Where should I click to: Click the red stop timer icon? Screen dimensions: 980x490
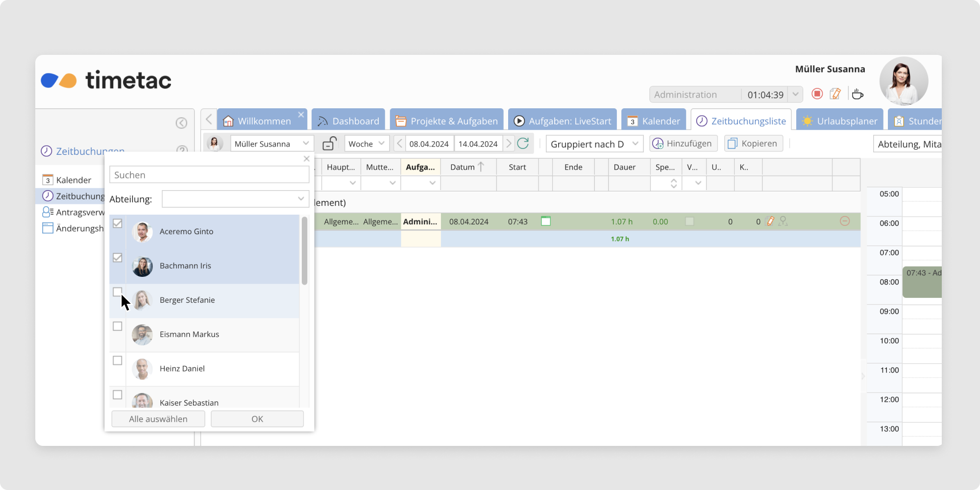click(x=817, y=94)
